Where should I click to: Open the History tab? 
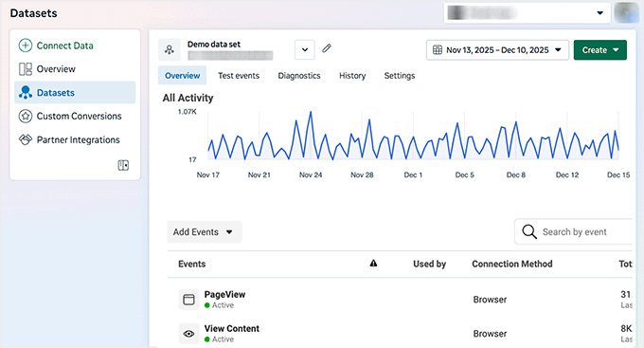pos(352,75)
